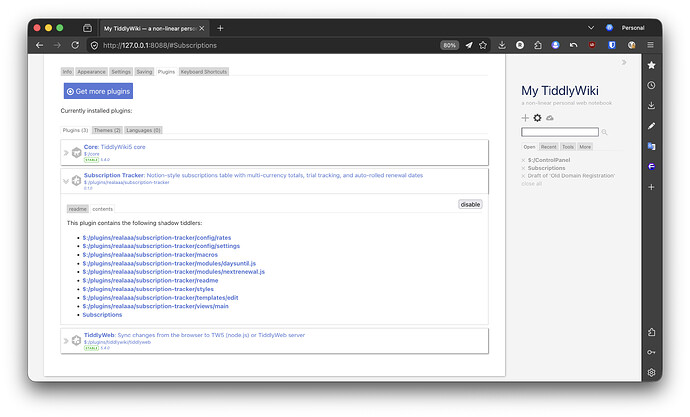Switch sidebar to Tools tab
The height and width of the screenshot is (417, 690).
click(568, 147)
